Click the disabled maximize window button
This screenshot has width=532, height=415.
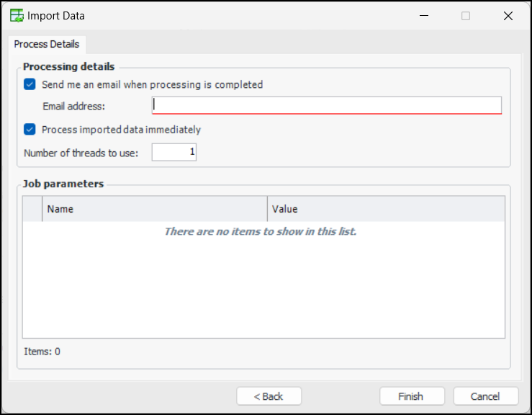coord(466,15)
